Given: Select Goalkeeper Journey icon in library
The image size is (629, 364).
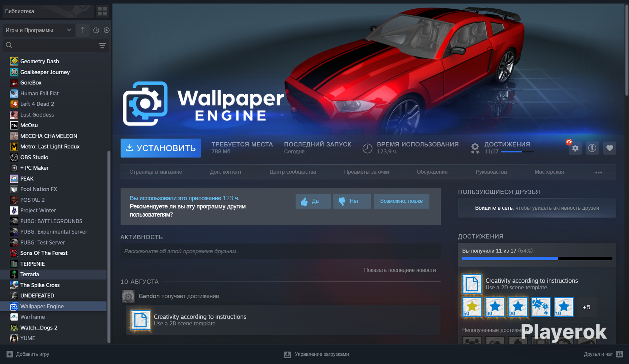Looking at the screenshot, I should tap(14, 72).
